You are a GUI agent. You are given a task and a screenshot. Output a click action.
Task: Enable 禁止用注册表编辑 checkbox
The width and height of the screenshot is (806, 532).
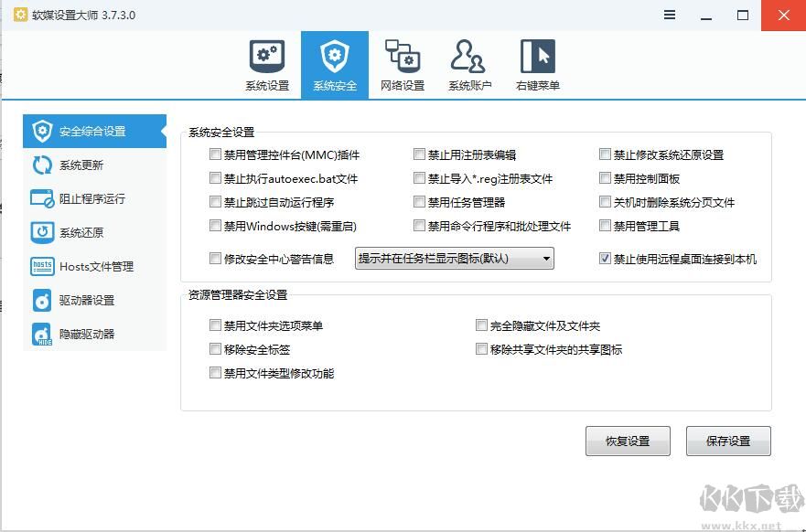pos(419,154)
